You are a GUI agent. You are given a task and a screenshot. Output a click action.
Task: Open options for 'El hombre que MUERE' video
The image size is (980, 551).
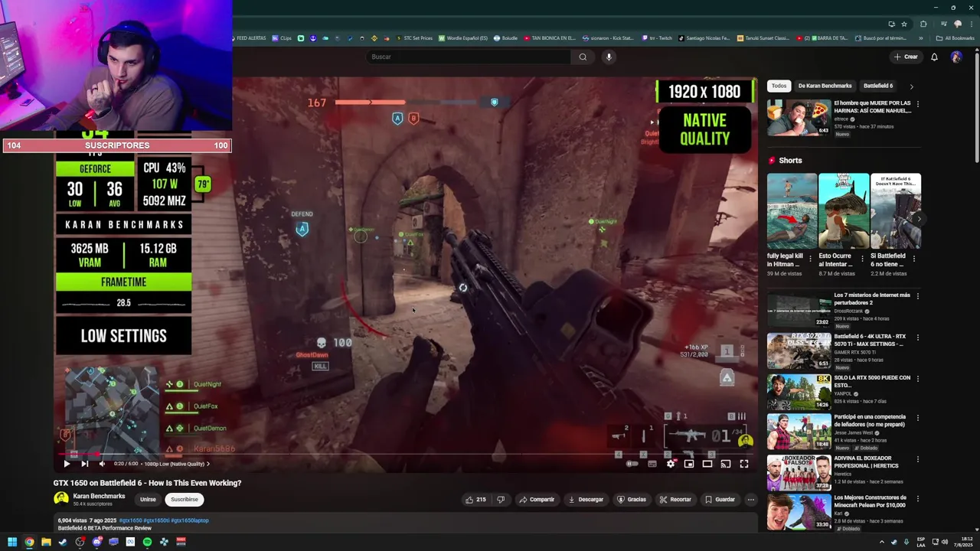[x=918, y=104]
